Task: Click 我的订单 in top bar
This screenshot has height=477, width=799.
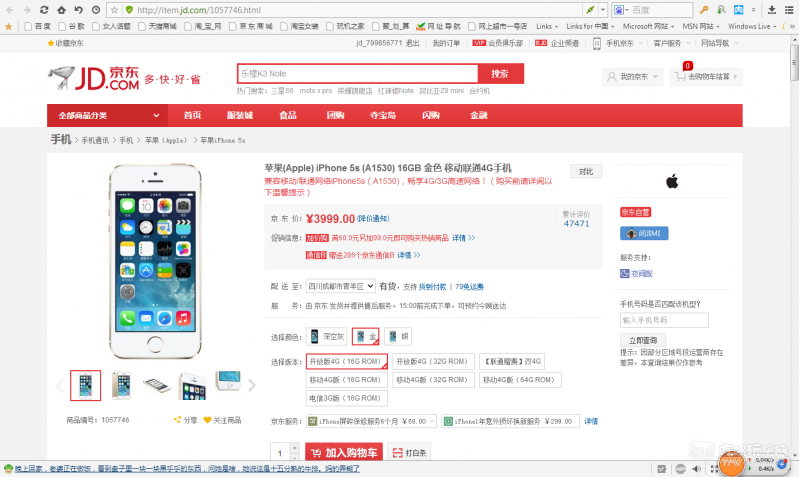Action: [446, 43]
